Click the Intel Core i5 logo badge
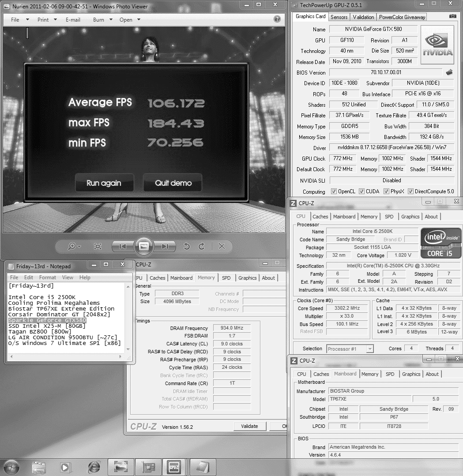This screenshot has height=476, width=463. pyautogui.click(x=440, y=243)
